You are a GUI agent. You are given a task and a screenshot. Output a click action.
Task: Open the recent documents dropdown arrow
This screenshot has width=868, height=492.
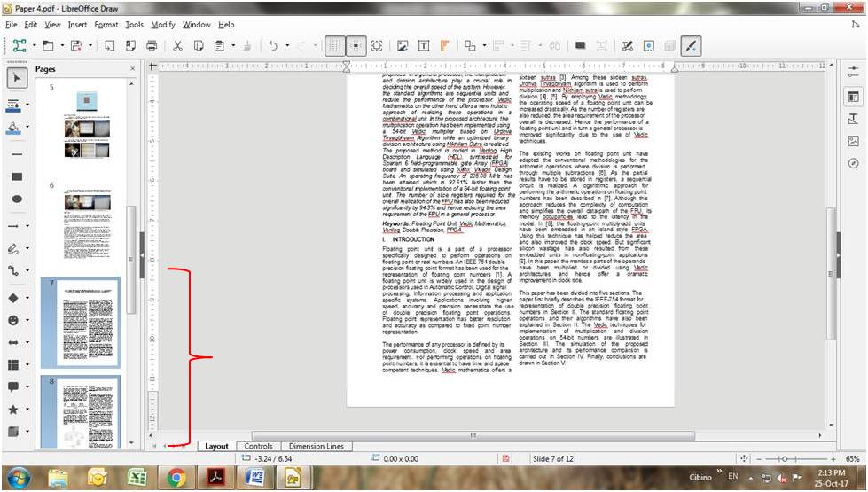[x=62, y=46]
